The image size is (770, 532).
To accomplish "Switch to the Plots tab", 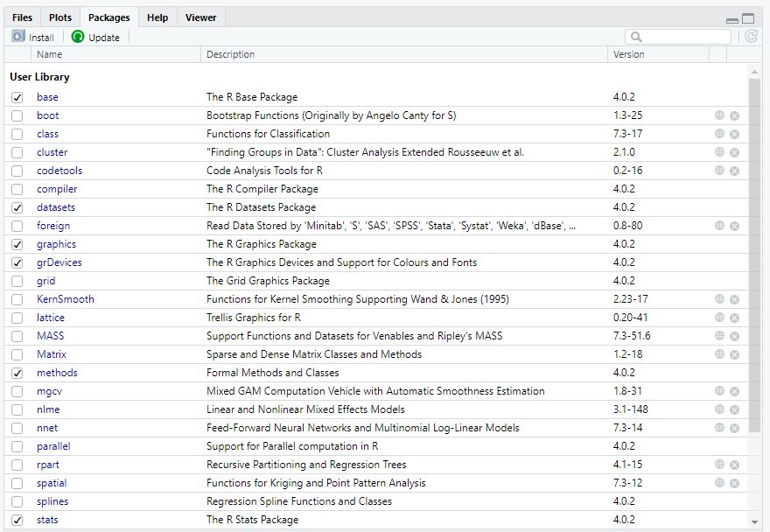I will [59, 17].
